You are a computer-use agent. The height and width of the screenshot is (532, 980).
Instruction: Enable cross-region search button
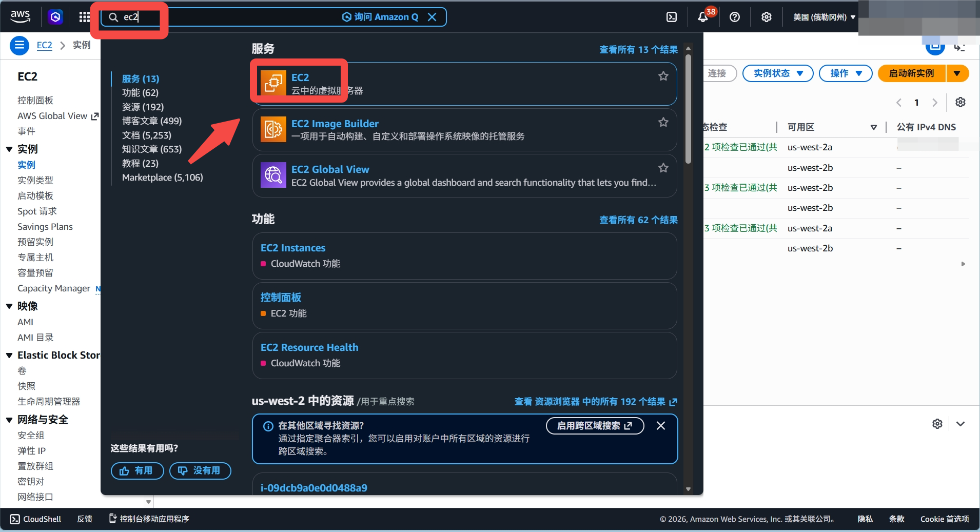pos(595,426)
